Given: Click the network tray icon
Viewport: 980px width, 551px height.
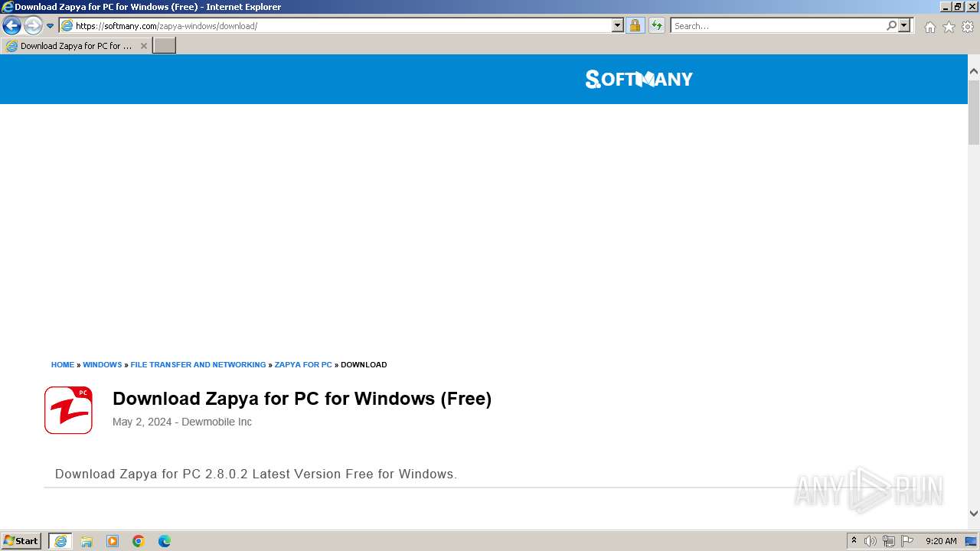Looking at the screenshot, I should 889,541.
